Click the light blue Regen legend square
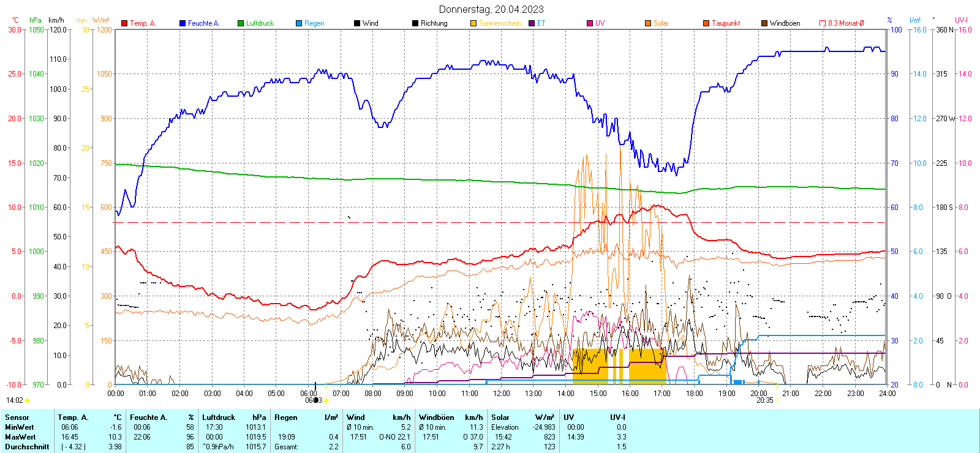The image size is (980, 453). [x=299, y=23]
